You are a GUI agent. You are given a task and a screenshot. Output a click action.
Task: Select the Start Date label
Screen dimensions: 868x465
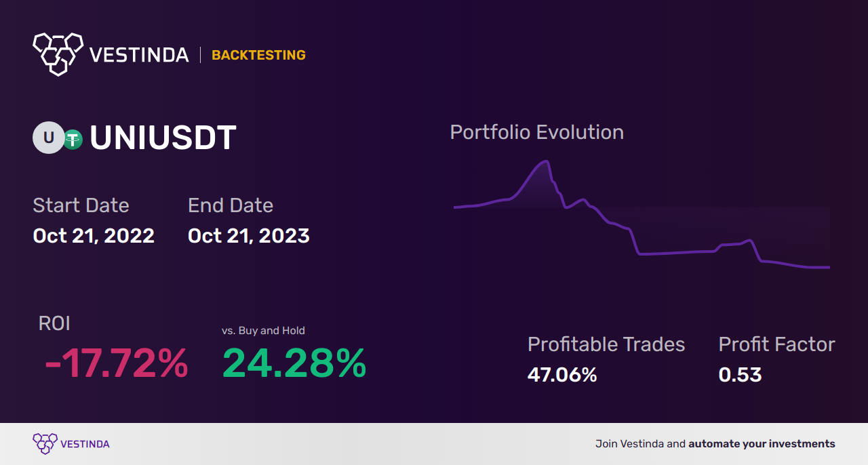click(x=81, y=205)
